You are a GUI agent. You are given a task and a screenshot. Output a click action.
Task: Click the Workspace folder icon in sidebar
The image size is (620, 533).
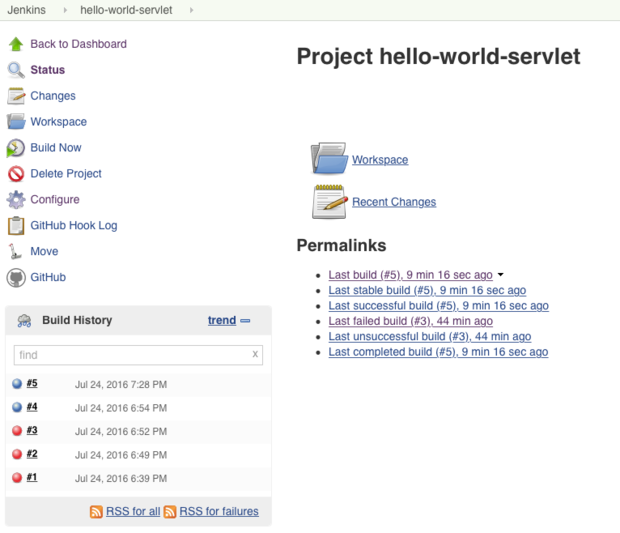coord(16,122)
